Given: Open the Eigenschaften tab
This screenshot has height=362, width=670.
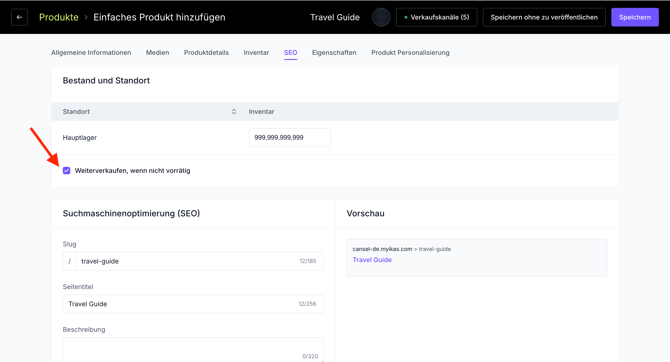Looking at the screenshot, I should pos(334,53).
